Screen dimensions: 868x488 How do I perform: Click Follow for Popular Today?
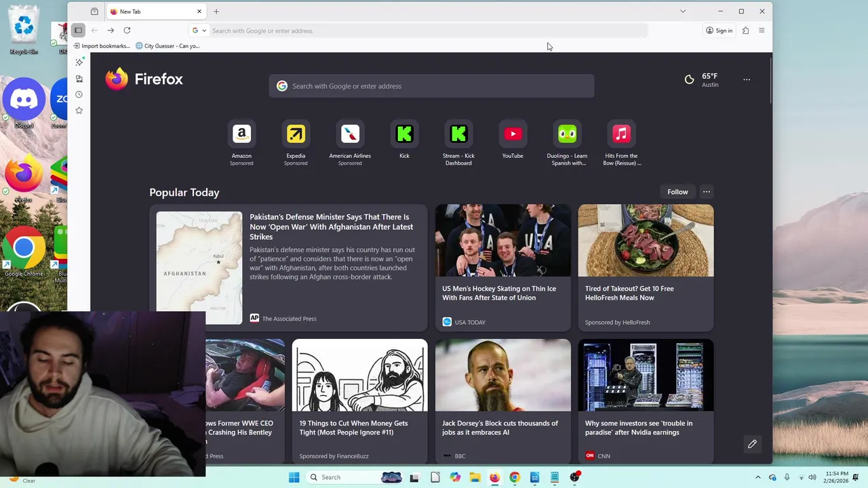[x=677, y=192]
